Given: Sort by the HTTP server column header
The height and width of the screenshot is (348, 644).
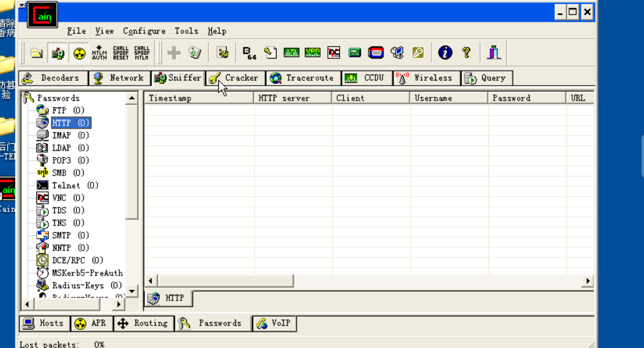Looking at the screenshot, I should click(293, 98).
